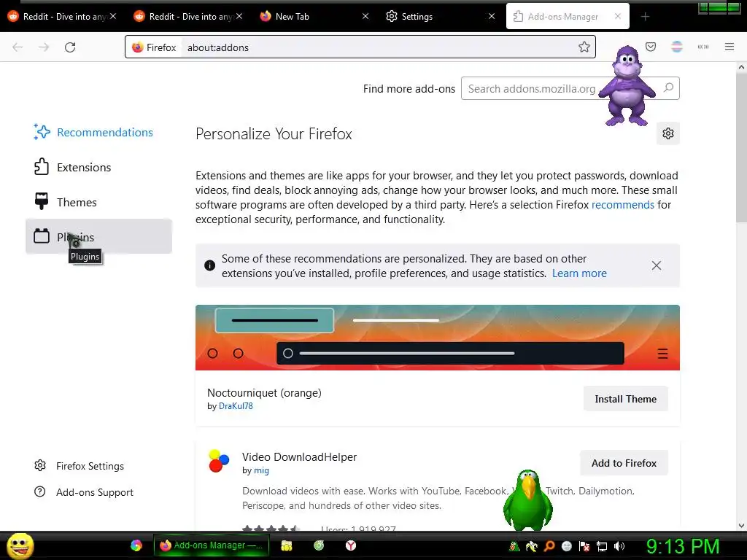Click the colorful round browser taskbar icon
Image resolution: width=747 pixels, height=560 pixels.
(x=136, y=545)
